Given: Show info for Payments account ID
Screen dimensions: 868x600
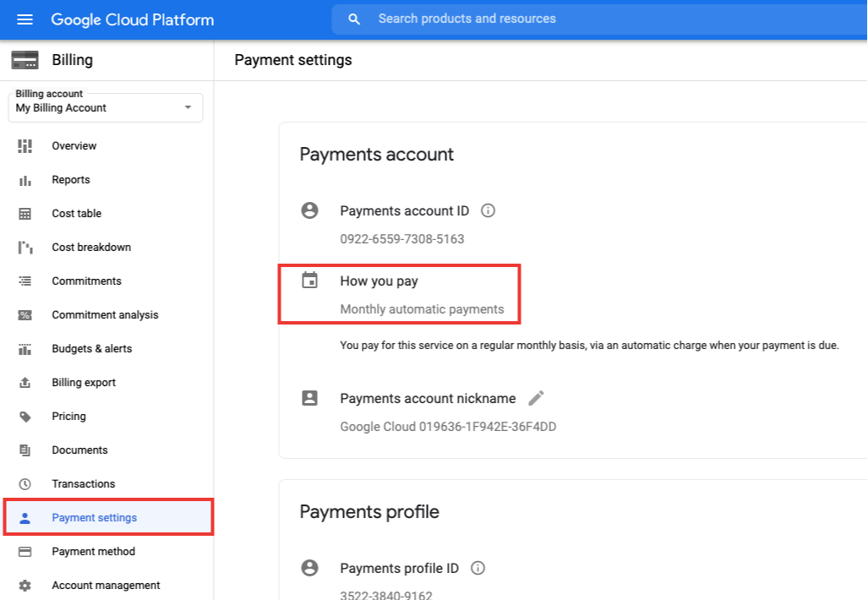Looking at the screenshot, I should click(488, 210).
